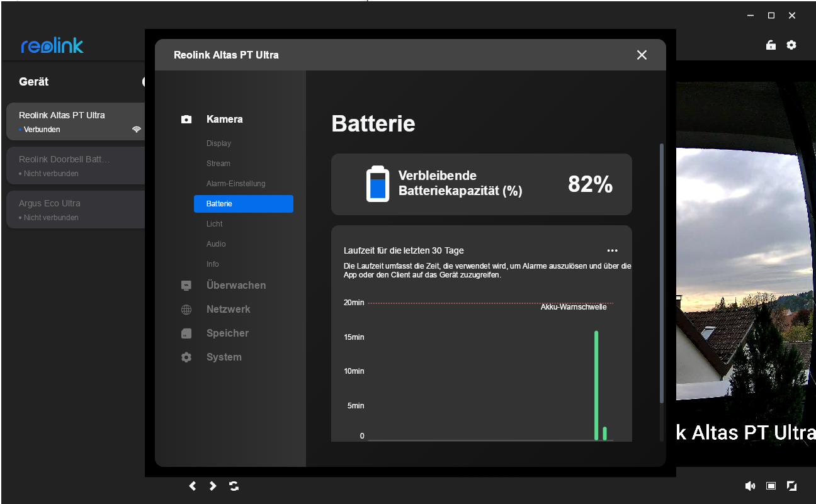Image resolution: width=816 pixels, height=504 pixels.
Task: Close the Reolink Altas PT Ultra dialog
Action: point(642,55)
